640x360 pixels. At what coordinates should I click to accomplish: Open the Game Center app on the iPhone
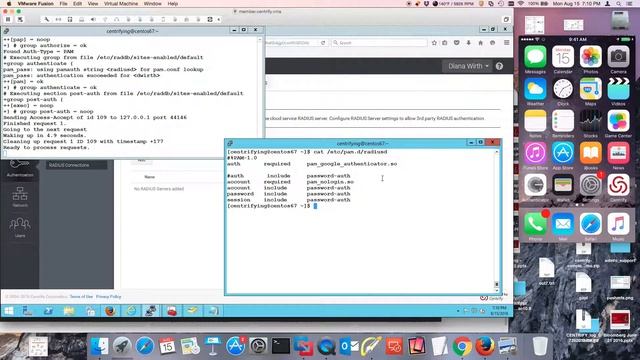618,121
